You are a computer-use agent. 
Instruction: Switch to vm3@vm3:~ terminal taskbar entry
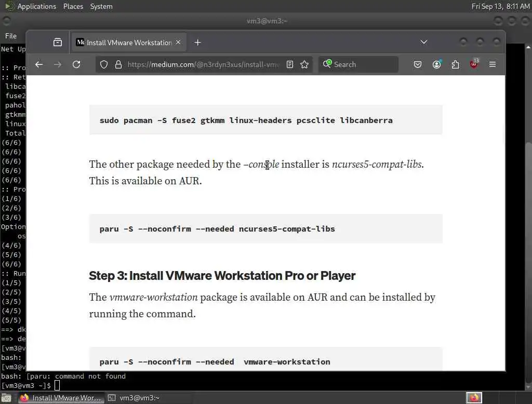[x=134, y=398]
